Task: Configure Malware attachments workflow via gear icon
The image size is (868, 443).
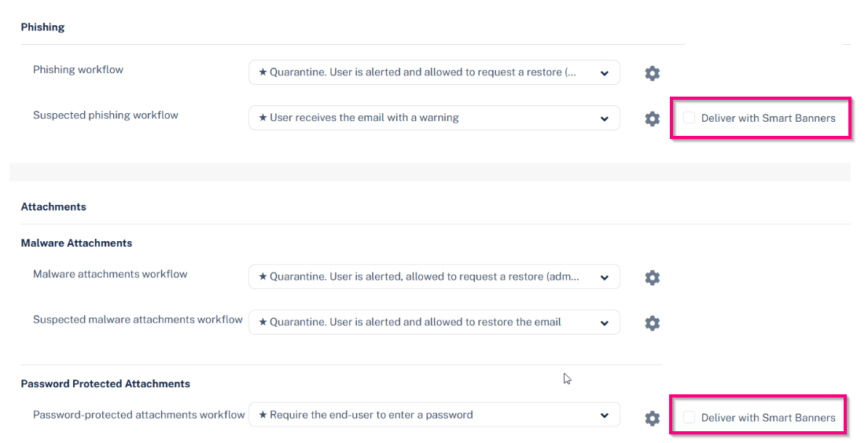Action: click(652, 277)
